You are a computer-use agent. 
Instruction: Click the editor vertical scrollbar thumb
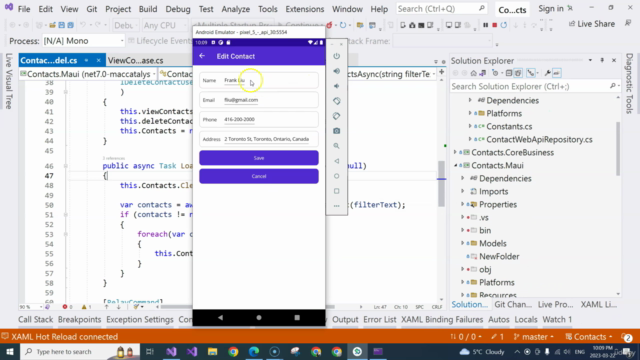441,184
